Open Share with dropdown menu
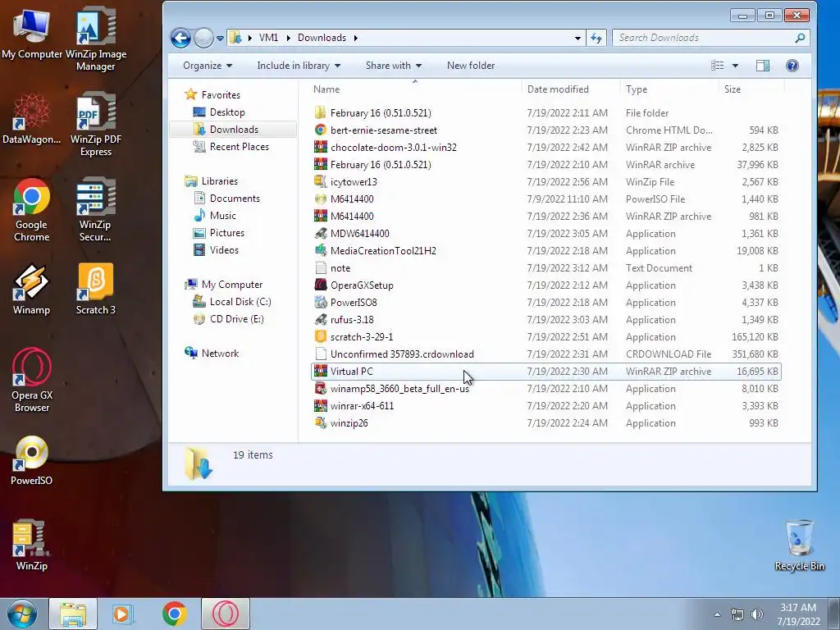840x630 pixels. pyautogui.click(x=393, y=66)
